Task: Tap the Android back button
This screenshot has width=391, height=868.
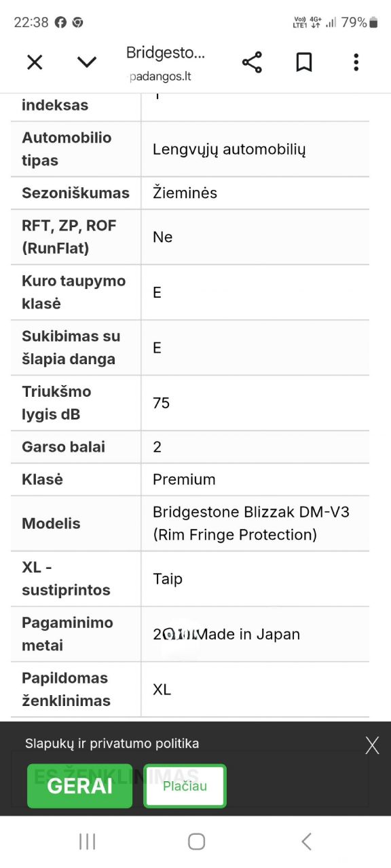Action: [305, 841]
